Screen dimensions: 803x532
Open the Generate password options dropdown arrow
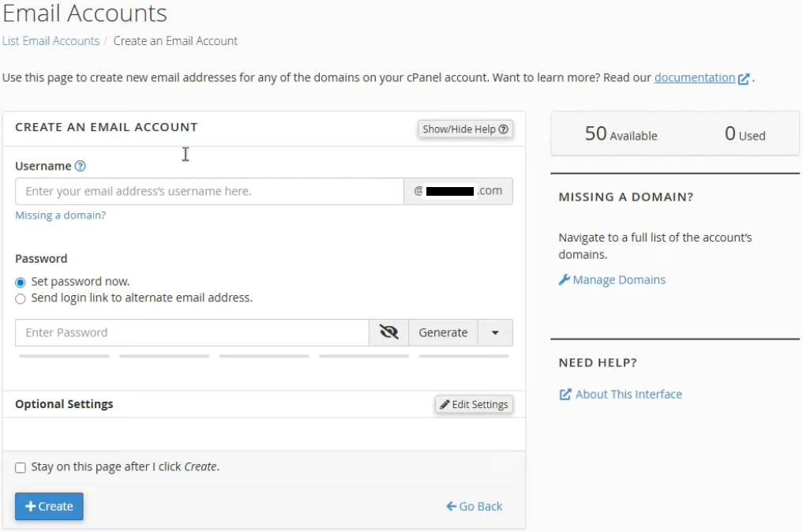pyautogui.click(x=495, y=332)
